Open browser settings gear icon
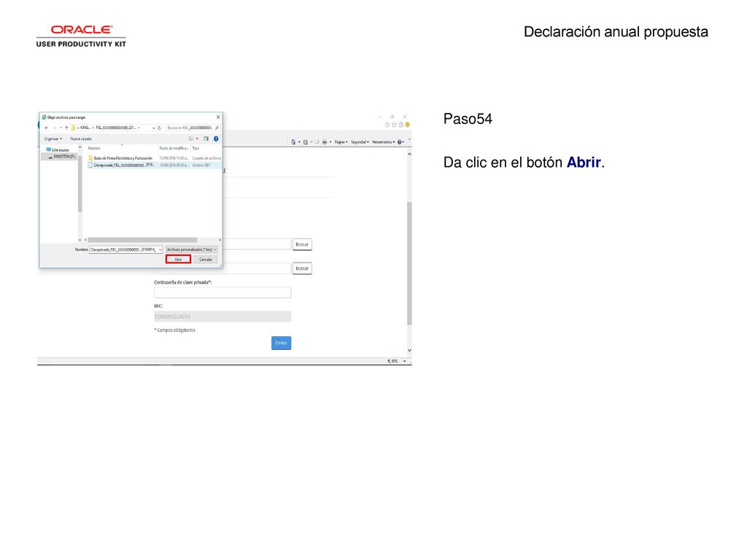The height and width of the screenshot is (560, 747). pos(400,125)
